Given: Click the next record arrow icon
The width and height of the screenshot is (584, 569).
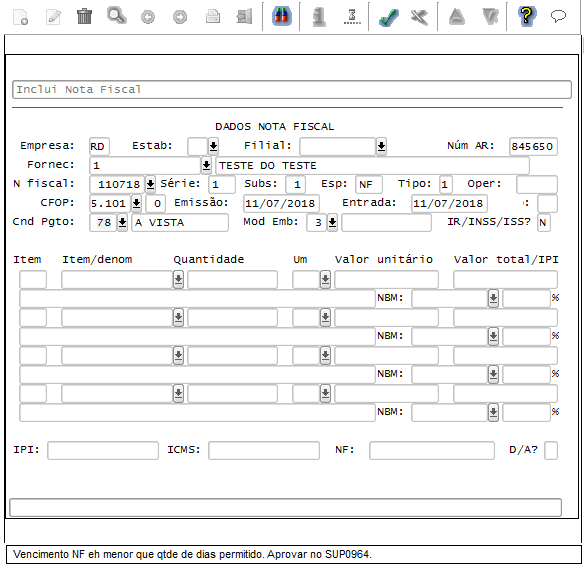Looking at the screenshot, I should point(180,17).
